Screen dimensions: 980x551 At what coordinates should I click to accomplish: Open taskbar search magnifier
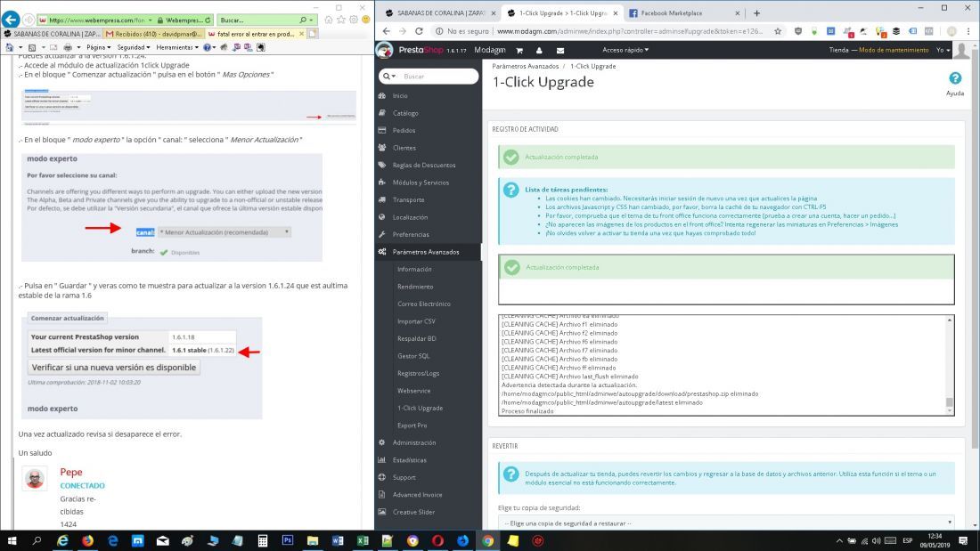click(37, 541)
